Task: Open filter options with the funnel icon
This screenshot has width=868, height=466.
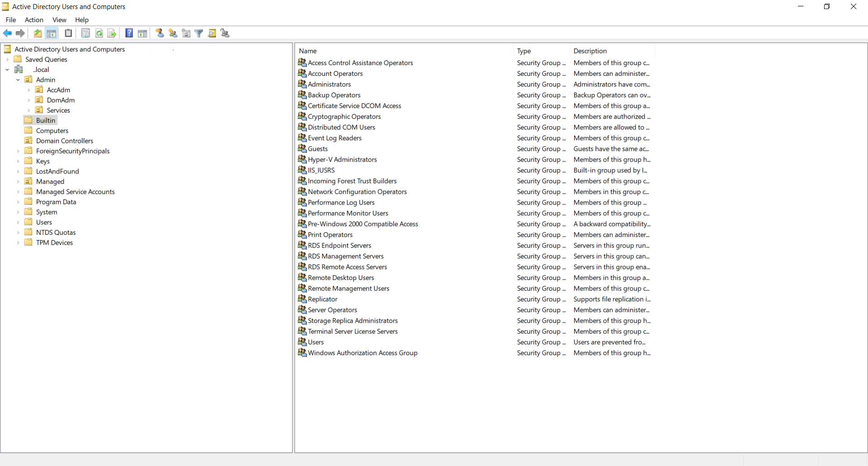Action: point(199,33)
